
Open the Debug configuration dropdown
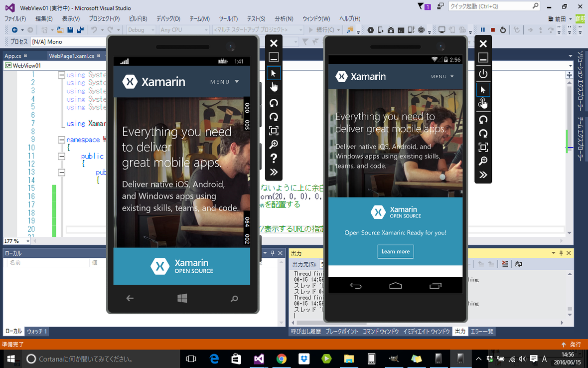click(153, 30)
